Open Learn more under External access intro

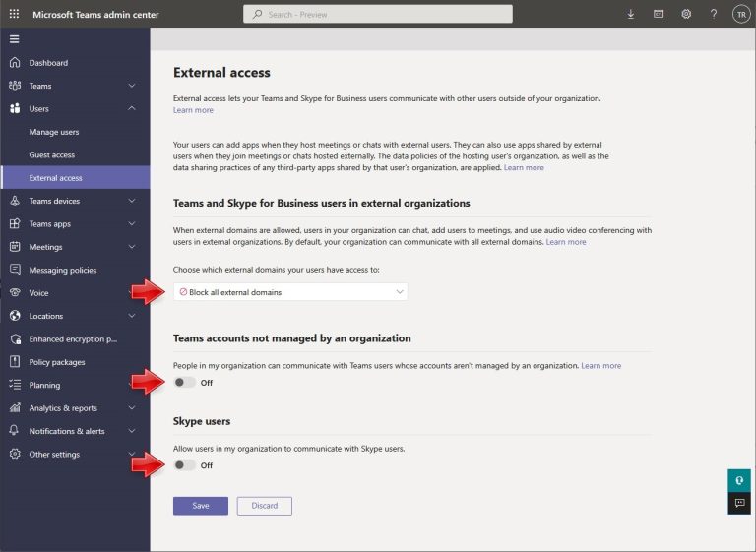[x=193, y=110]
